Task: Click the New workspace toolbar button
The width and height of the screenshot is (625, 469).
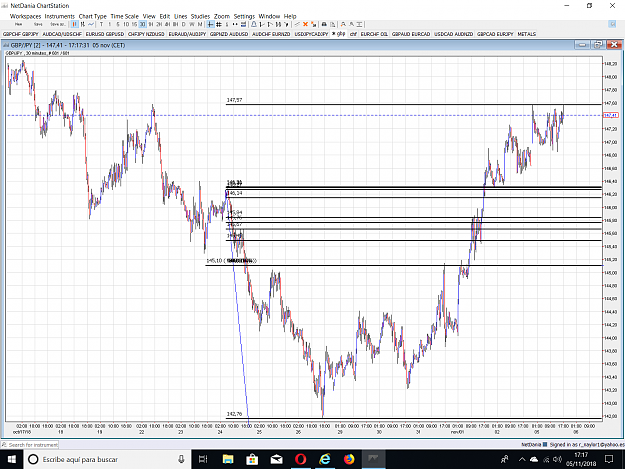Action: (18, 24)
